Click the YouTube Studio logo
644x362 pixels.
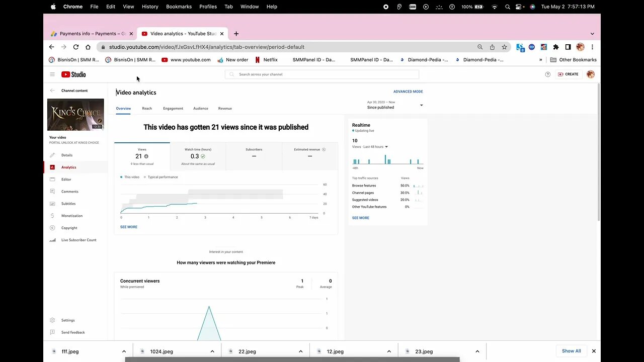[73, 74]
